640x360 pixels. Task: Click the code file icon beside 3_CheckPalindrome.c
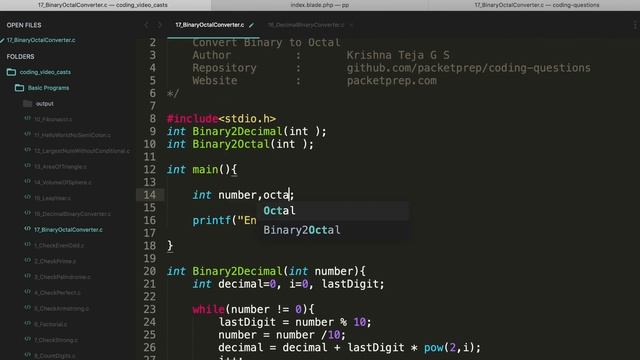pos(27,276)
